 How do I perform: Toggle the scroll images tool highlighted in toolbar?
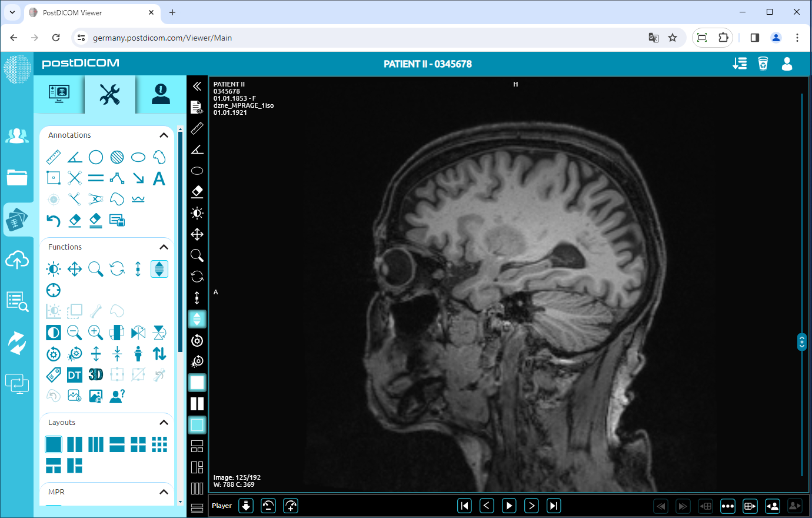pyautogui.click(x=197, y=318)
